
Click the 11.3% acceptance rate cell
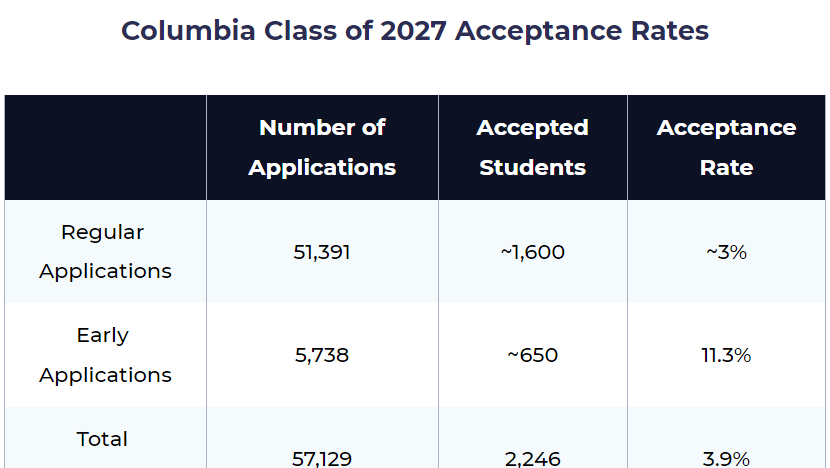(x=726, y=355)
